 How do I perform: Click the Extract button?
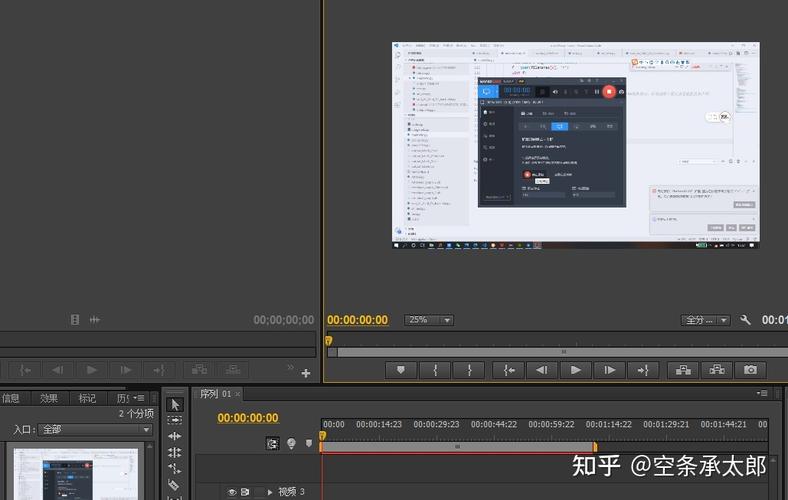tap(717, 370)
